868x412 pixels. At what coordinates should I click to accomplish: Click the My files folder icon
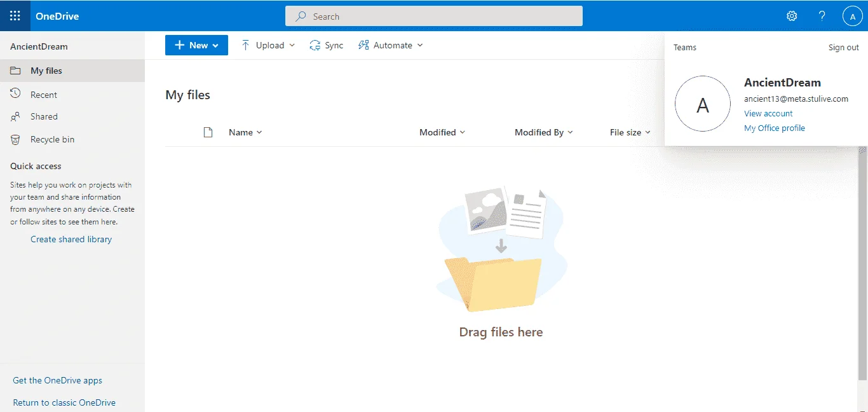coord(15,71)
